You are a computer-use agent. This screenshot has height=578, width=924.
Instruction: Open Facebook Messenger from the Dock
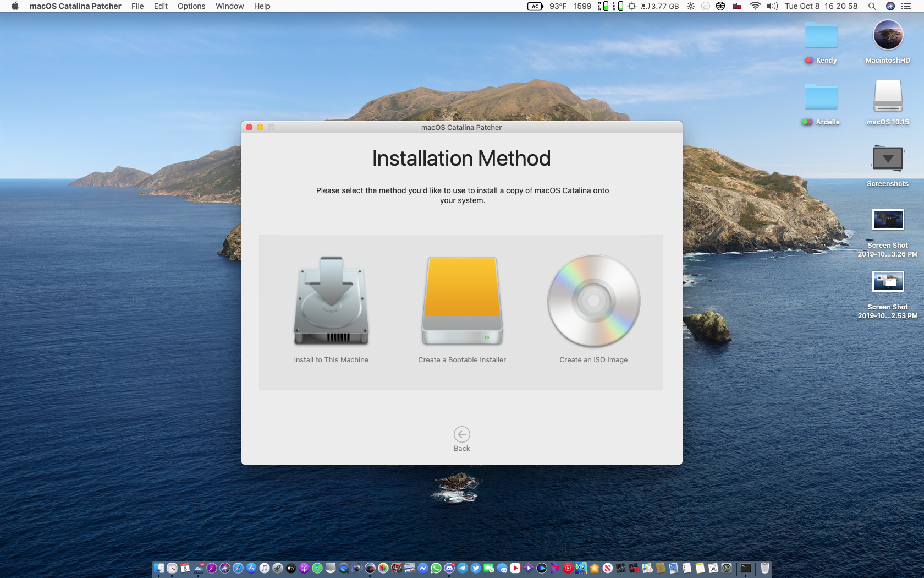(423, 568)
